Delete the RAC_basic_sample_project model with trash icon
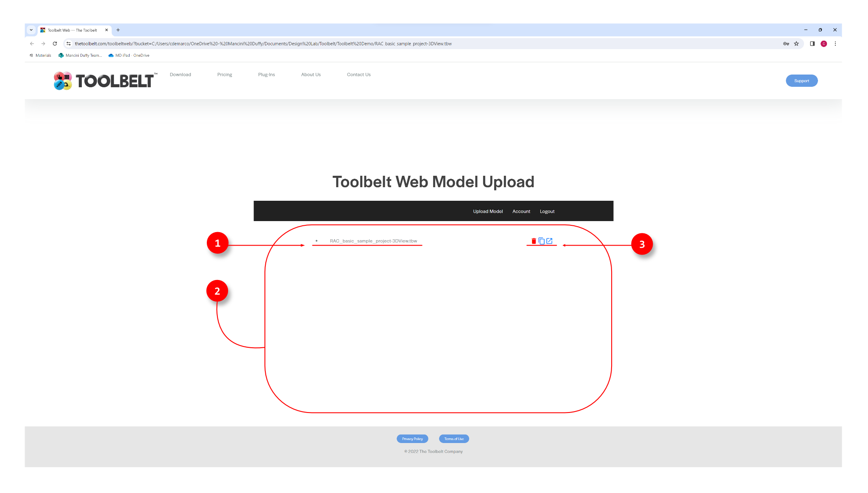 coord(534,241)
